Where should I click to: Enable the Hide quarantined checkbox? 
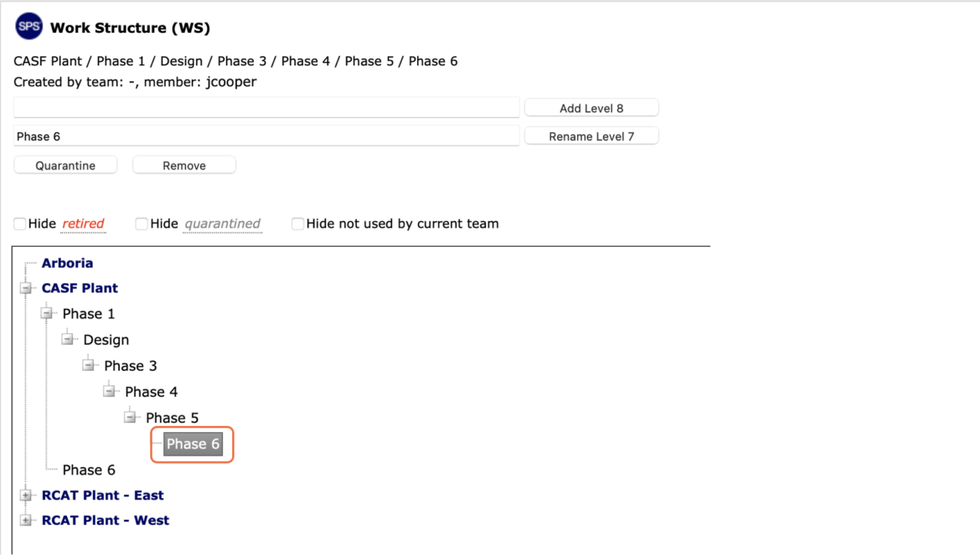click(142, 224)
